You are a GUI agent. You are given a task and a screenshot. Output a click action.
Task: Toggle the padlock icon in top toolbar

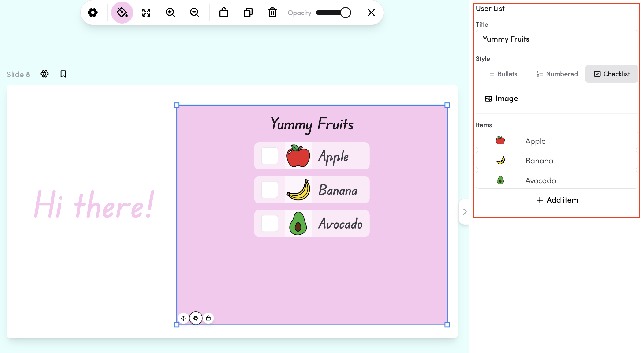(224, 13)
